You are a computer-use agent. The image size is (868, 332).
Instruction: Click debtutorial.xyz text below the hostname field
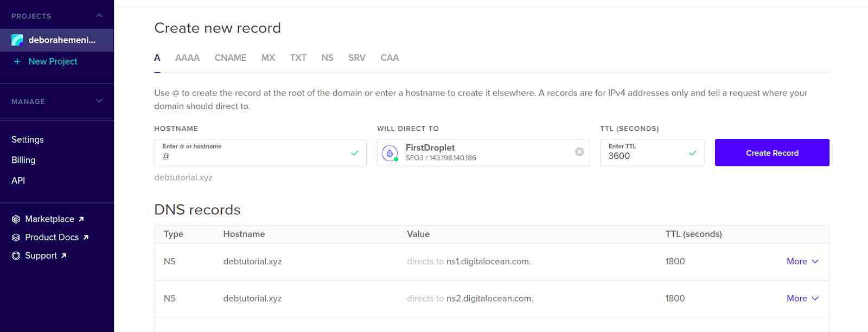[183, 177]
